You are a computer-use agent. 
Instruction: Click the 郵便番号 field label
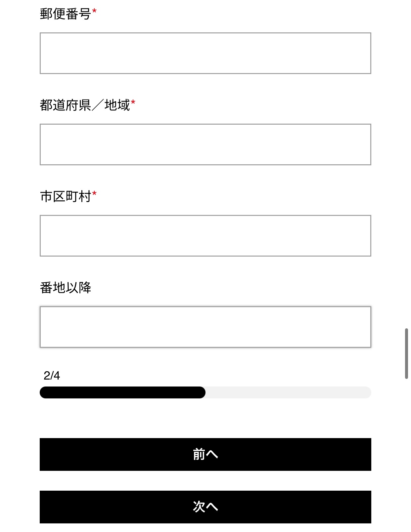point(65,14)
